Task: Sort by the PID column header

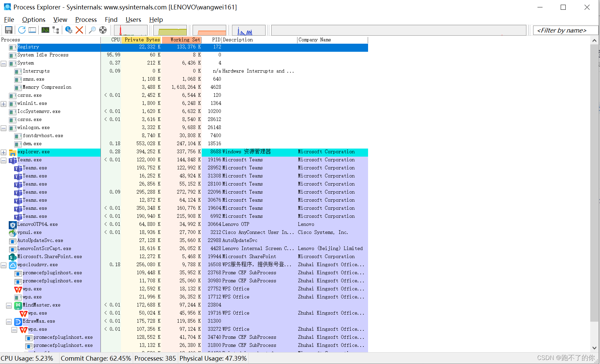Action: (212, 40)
